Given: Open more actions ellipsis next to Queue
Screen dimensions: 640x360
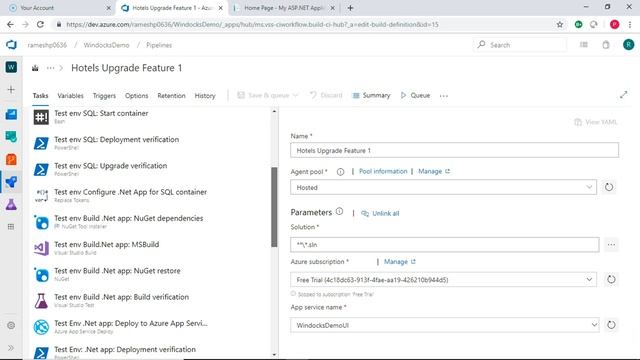Looking at the screenshot, I should pyautogui.click(x=444, y=96).
